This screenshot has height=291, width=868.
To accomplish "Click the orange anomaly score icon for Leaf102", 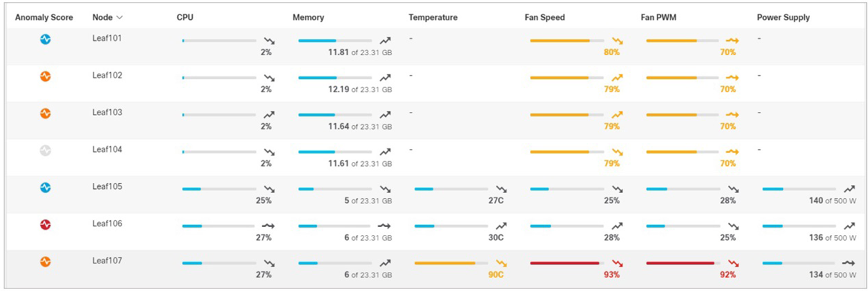I will (x=45, y=76).
